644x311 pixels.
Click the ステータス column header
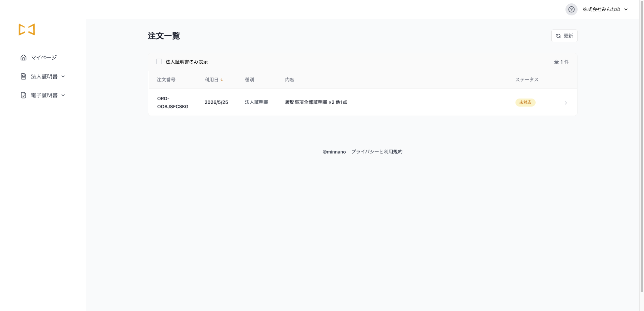tap(527, 80)
